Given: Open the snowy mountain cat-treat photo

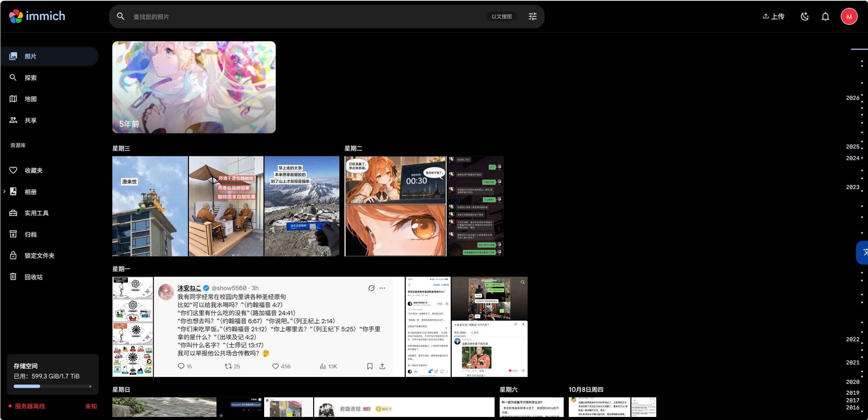Looking at the screenshot, I should [302, 206].
